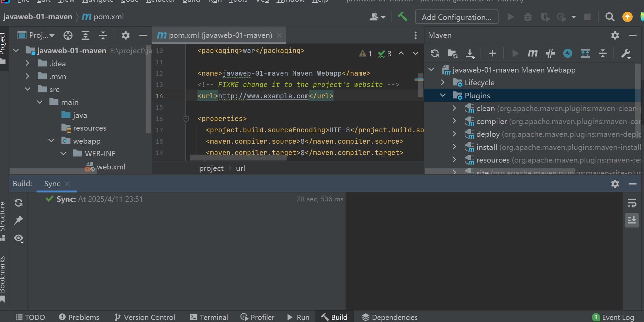Click the green hammer Build Project icon

point(403,17)
